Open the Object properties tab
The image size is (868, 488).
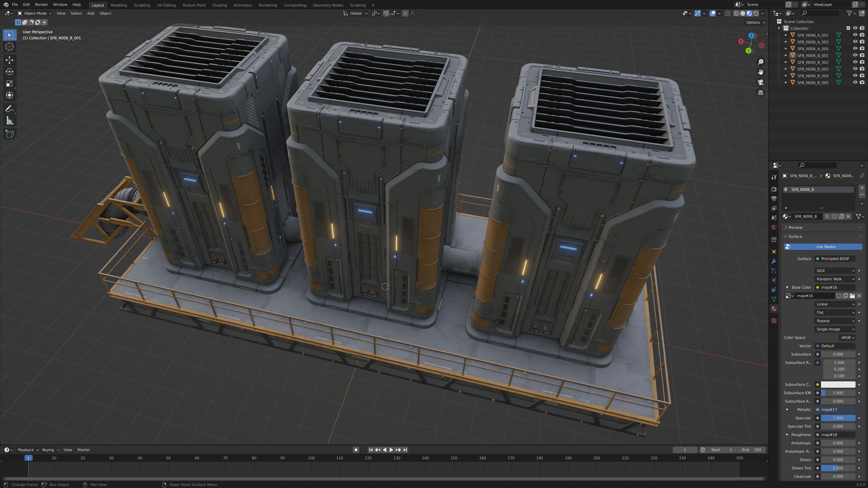tap(774, 252)
